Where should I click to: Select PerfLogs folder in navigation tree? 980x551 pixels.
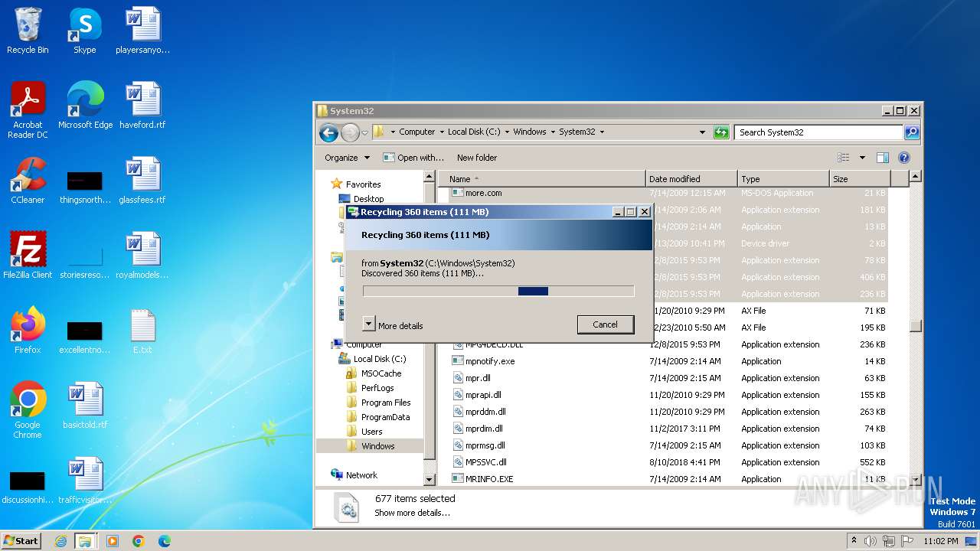point(377,388)
